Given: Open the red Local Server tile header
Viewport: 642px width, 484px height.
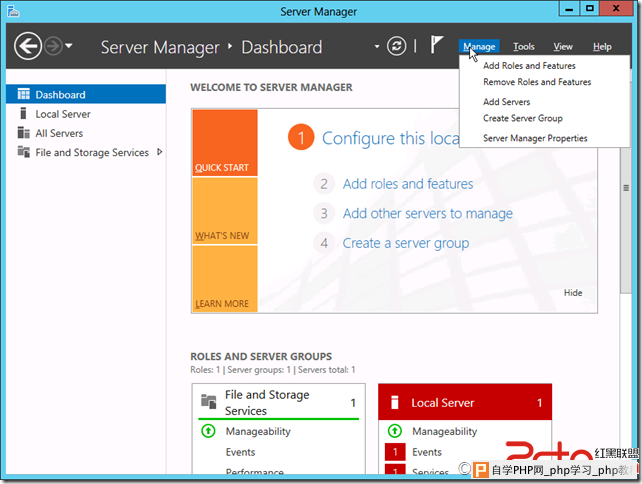Looking at the screenshot, I should click(465, 402).
